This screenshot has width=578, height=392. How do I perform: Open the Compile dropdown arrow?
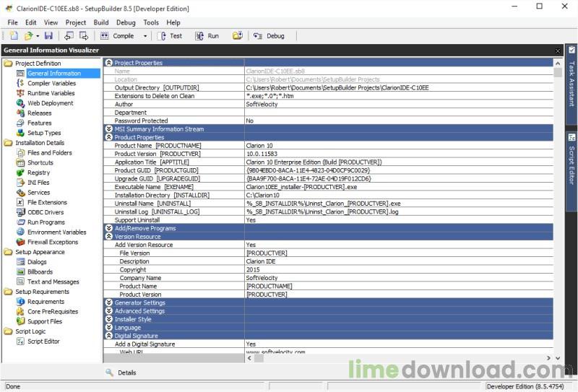(145, 36)
